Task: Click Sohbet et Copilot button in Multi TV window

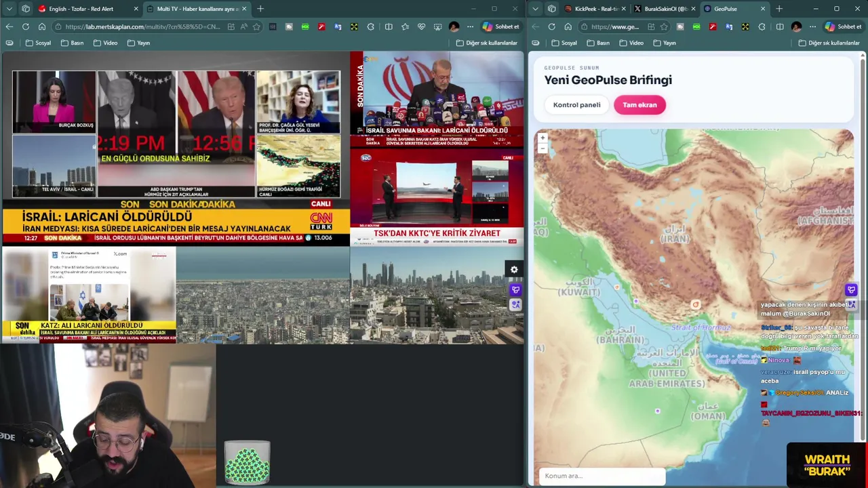Action: pos(500,26)
